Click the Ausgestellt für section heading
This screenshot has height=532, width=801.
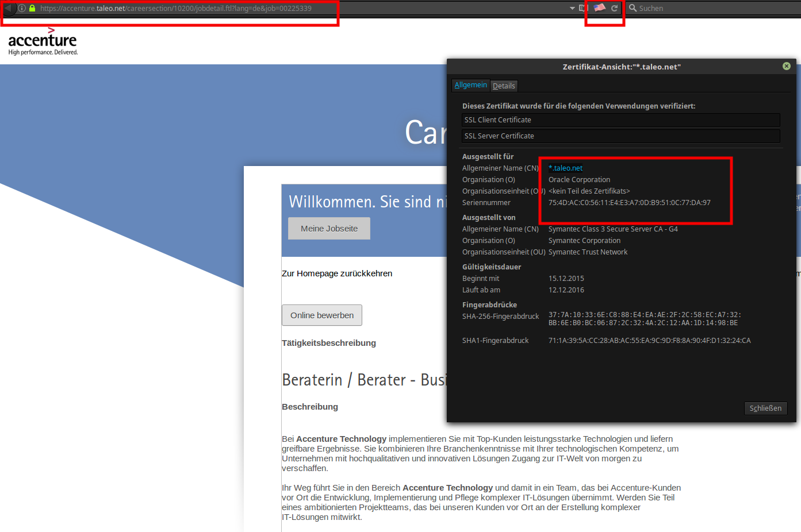click(x=488, y=157)
